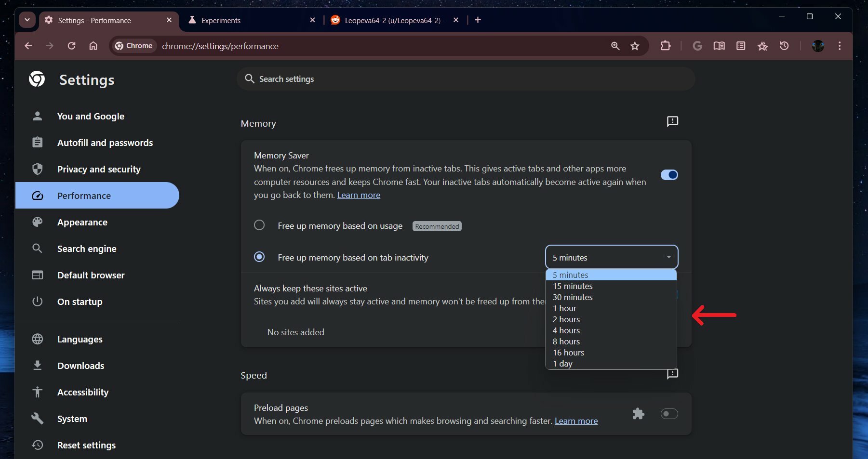Open Preload pages Learn more link

(576, 421)
